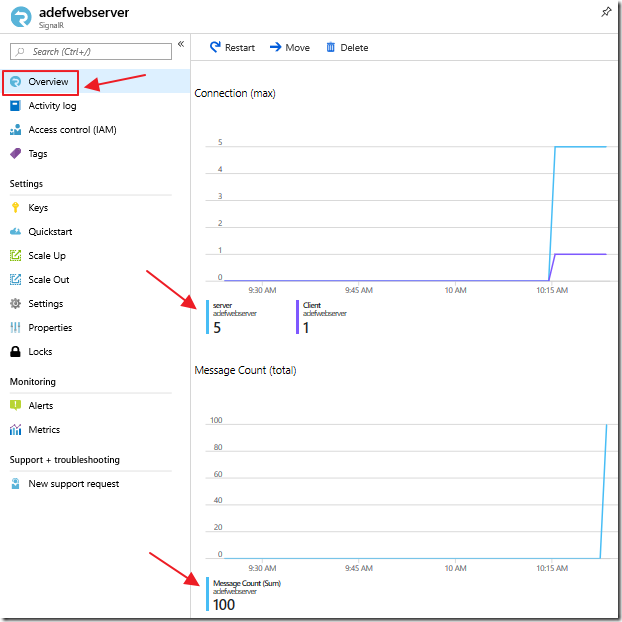Open the Metrics page
This screenshot has width=622, height=622.
[x=44, y=430]
